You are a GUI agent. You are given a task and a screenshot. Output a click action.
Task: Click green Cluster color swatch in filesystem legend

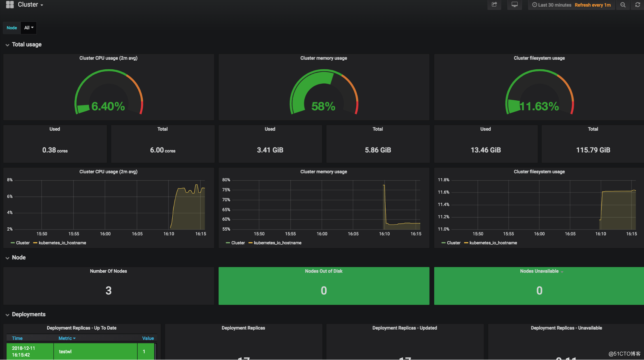click(x=443, y=243)
